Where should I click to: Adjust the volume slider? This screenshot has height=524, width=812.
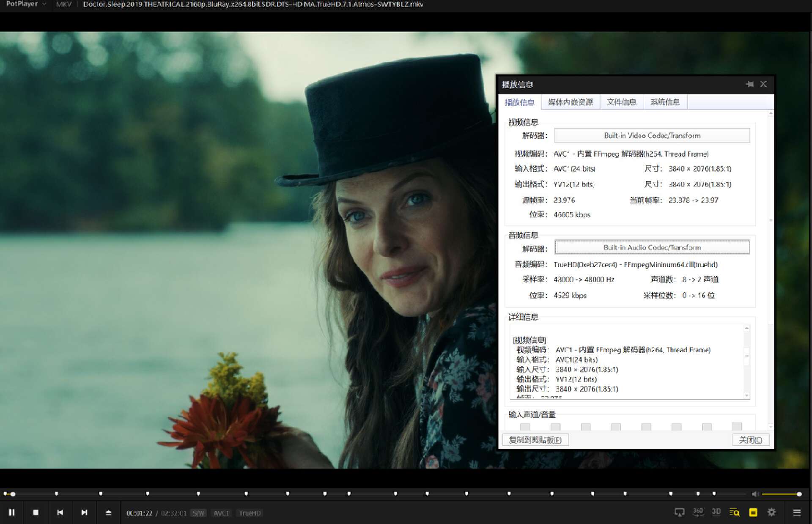[781, 494]
